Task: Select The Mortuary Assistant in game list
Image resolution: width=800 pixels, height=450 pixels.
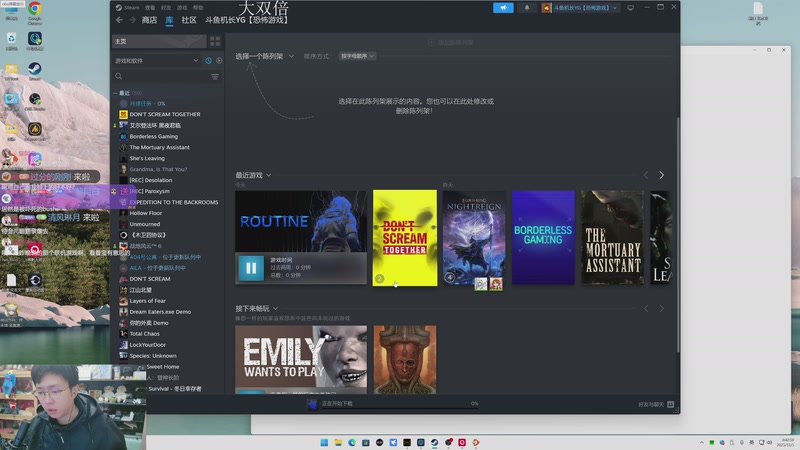Action: pos(159,147)
